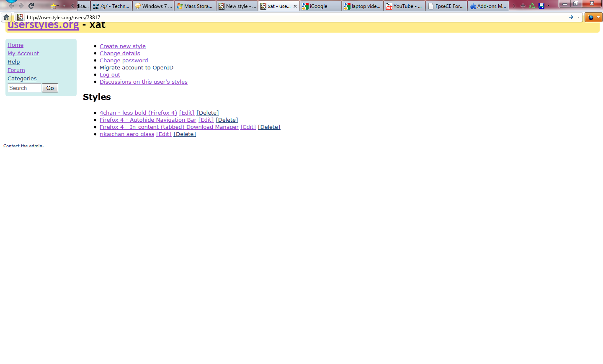Click the green recycle icon in the tab bar
603x364 pixels.
click(x=532, y=6)
